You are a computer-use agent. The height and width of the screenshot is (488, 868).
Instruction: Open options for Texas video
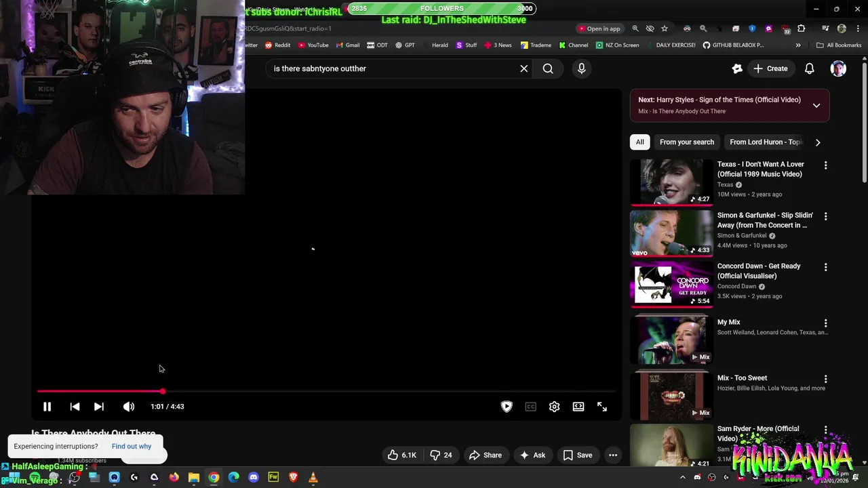[825, 165]
